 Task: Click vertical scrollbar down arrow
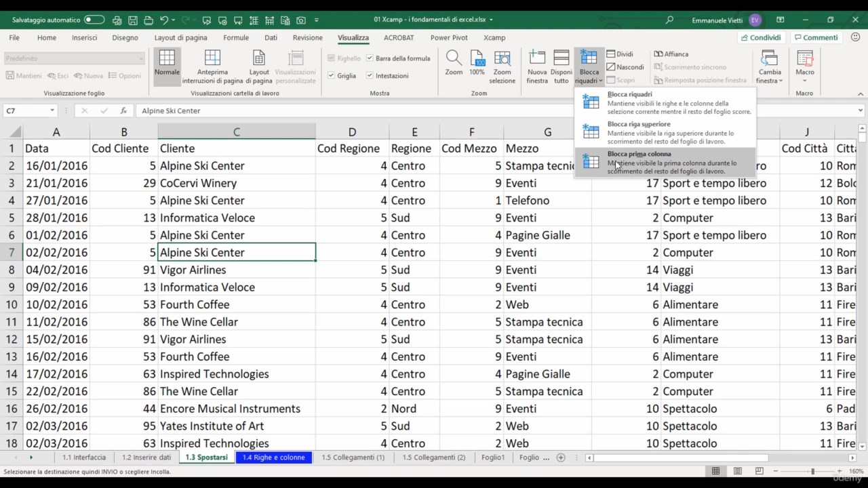pyautogui.click(x=862, y=447)
